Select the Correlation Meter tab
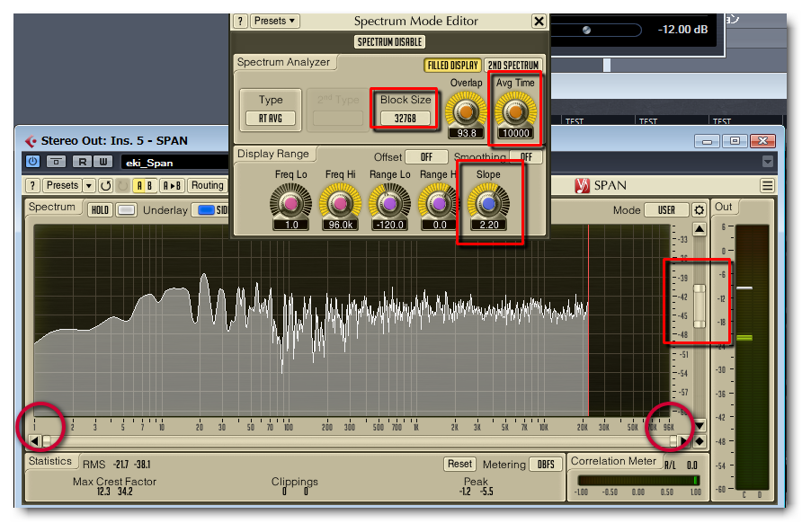The height and width of the screenshot is (532, 811). [x=613, y=461]
